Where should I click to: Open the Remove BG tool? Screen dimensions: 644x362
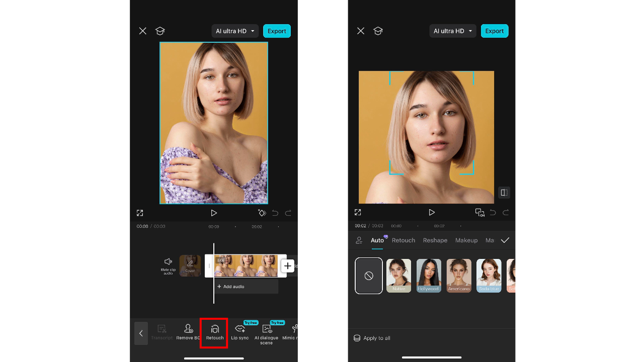(188, 332)
